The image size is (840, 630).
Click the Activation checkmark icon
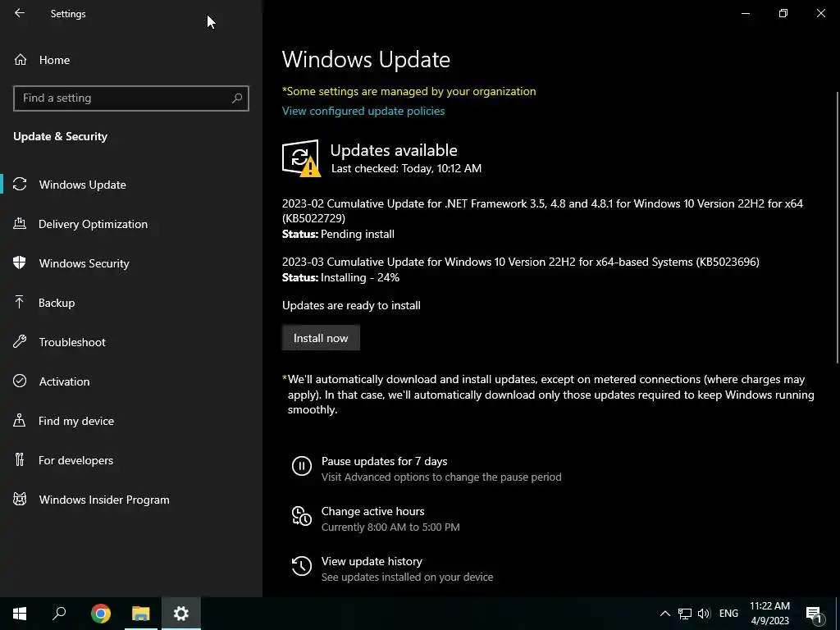20,381
